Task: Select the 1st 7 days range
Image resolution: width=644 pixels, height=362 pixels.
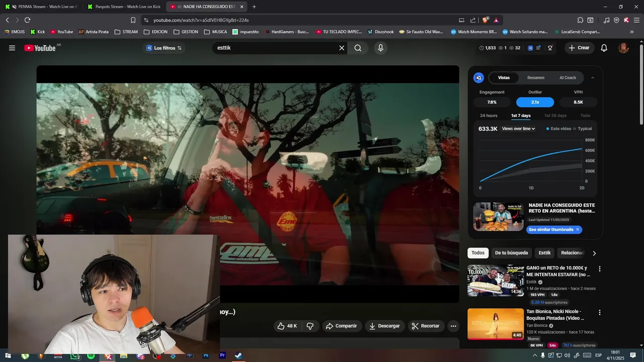Action: [521, 116]
